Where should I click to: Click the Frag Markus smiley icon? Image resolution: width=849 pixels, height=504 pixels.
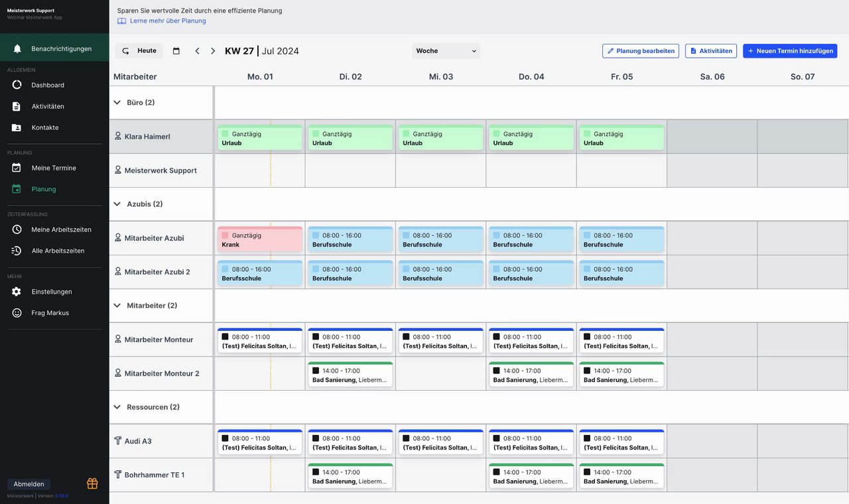[17, 313]
